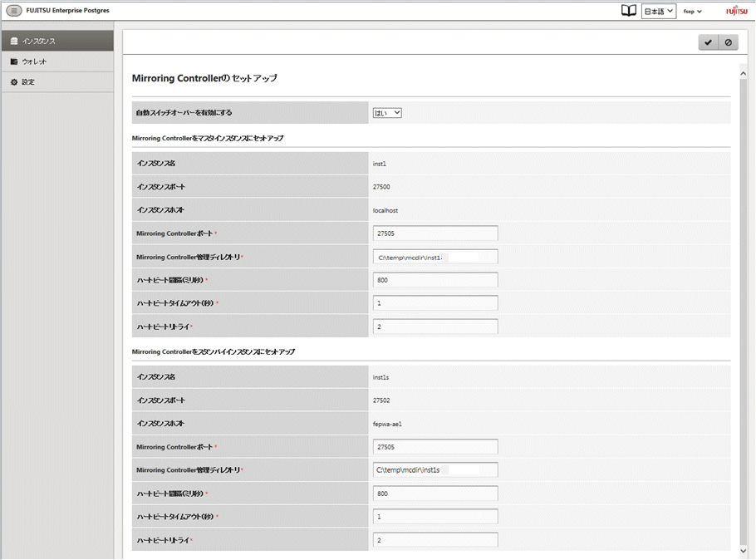756x560 pixels.
Task: Select ウォレット in the sidebar
Action: [x=57, y=61]
